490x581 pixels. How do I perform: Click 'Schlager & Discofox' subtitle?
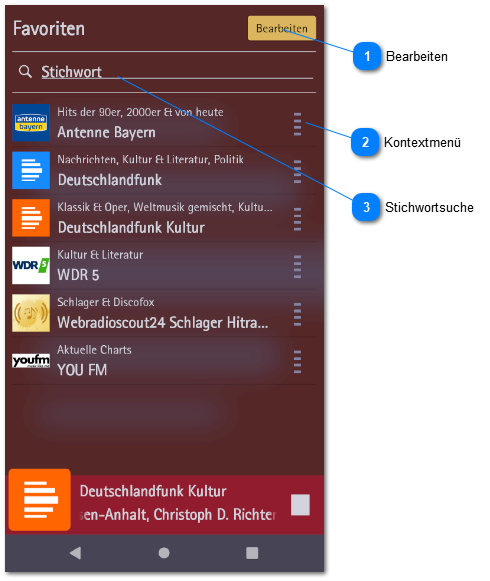coord(106,302)
